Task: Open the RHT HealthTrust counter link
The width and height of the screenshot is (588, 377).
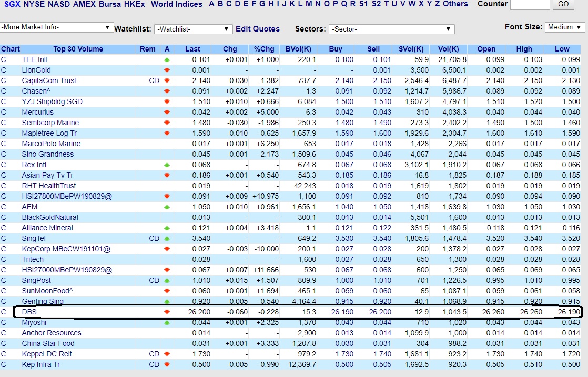Action: pos(49,186)
